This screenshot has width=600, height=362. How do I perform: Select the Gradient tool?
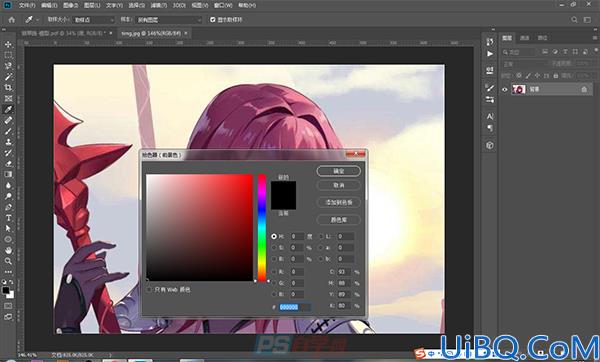[8, 174]
